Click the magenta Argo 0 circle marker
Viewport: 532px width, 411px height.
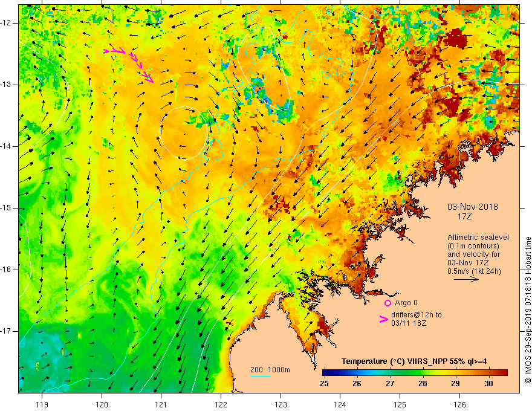[x=388, y=303]
